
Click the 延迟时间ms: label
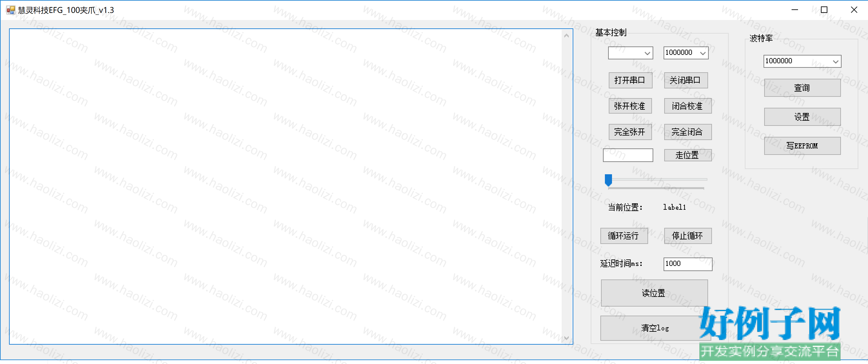tap(621, 264)
